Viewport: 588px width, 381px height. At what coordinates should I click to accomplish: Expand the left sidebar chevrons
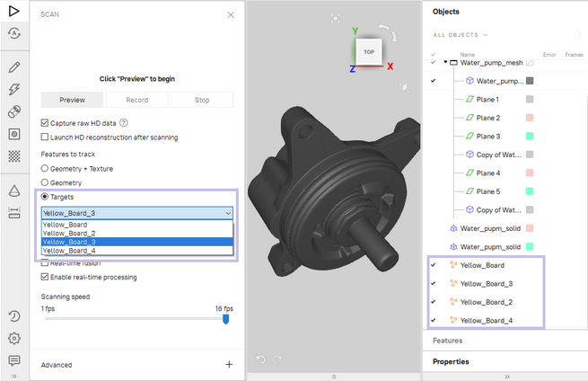pos(13,377)
